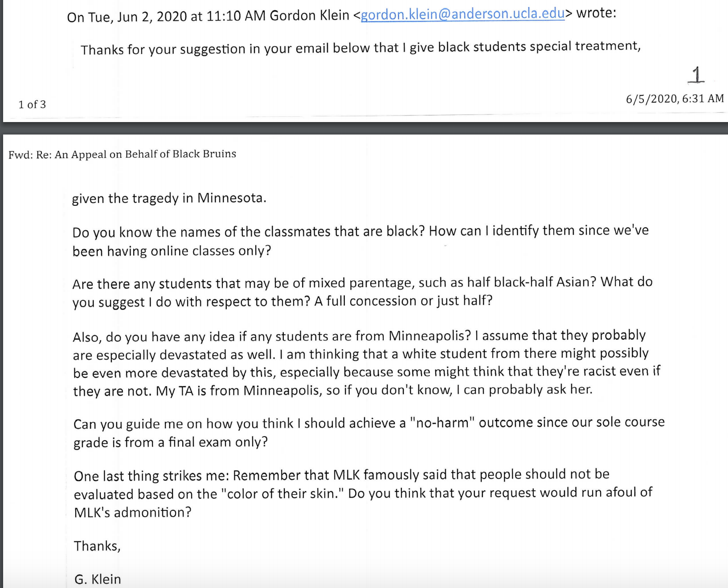
Task: Click the "MLK's admonition?" line
Action: click(132, 513)
